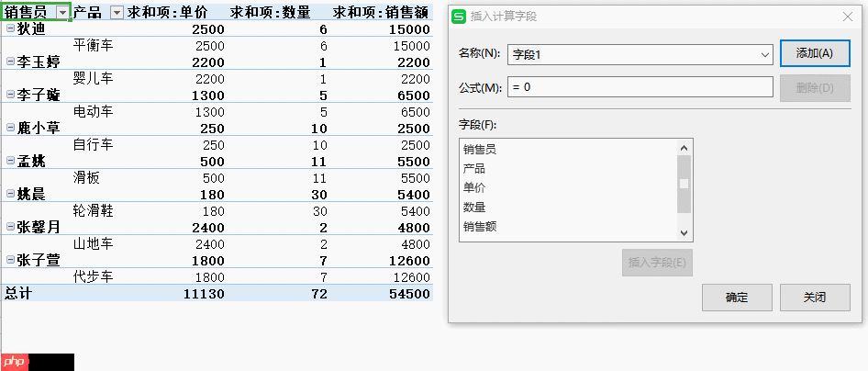
Task: Click the 关闭 button
Action: pyautogui.click(x=815, y=298)
